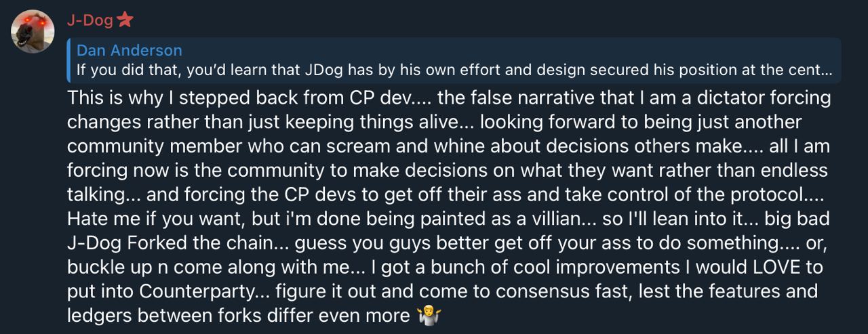Click the shrugging person emoji at message end
868x334 pixels.
tap(430, 316)
